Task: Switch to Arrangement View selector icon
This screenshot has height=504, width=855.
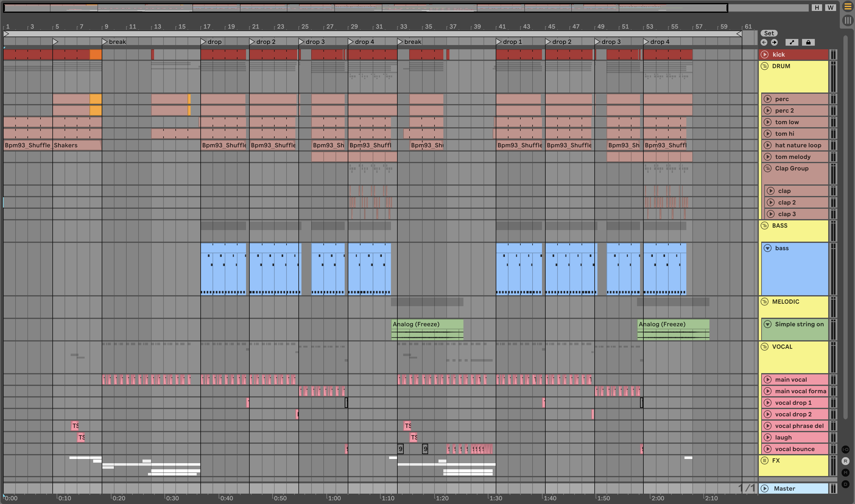Action: click(x=847, y=7)
